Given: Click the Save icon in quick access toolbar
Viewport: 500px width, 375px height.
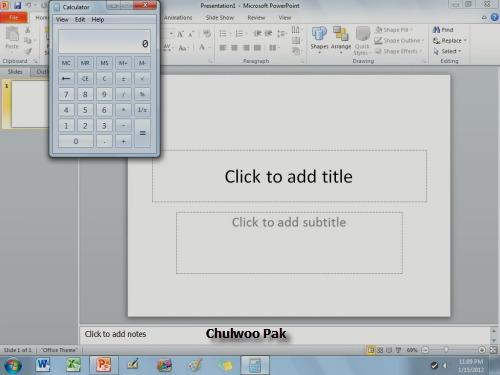Looking at the screenshot, I should [17, 5].
